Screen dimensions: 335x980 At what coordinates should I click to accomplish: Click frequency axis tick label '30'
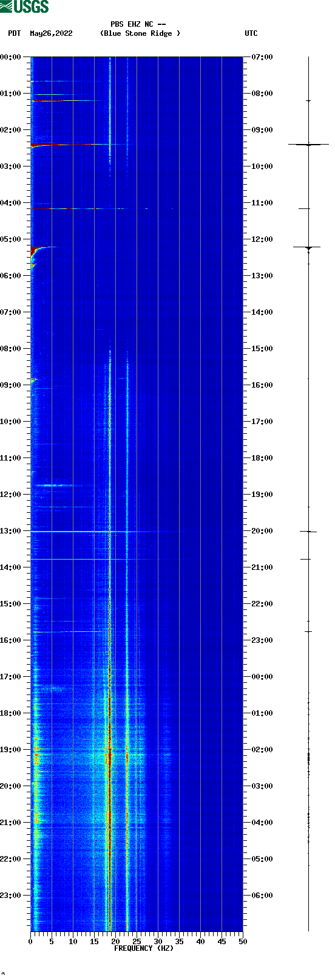(x=158, y=942)
